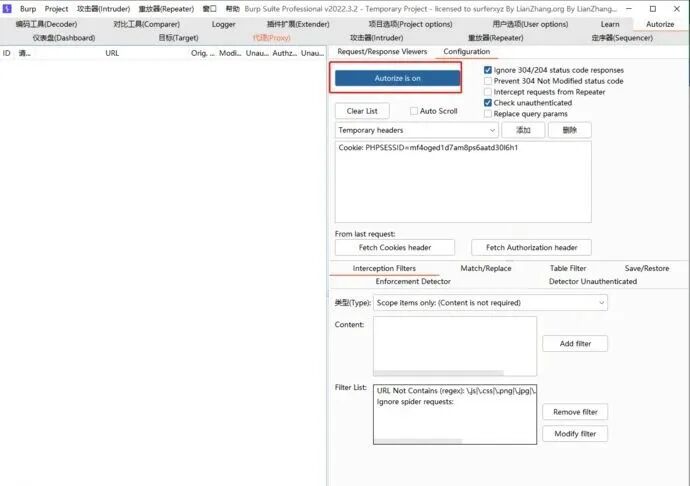The image size is (690, 486).
Task: Enable the Auto Scroll checkbox
Action: point(414,111)
